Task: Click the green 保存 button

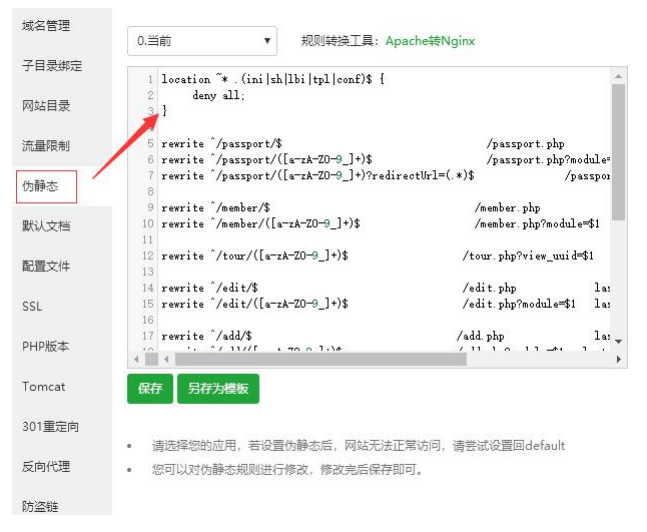Action: [x=150, y=388]
